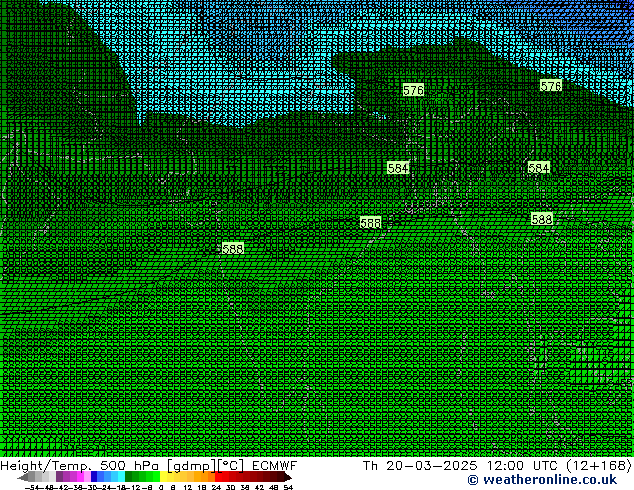This screenshot has width=634, height=490.
Task: Click the 'Th' weekday abbreviation
Action: (370, 465)
